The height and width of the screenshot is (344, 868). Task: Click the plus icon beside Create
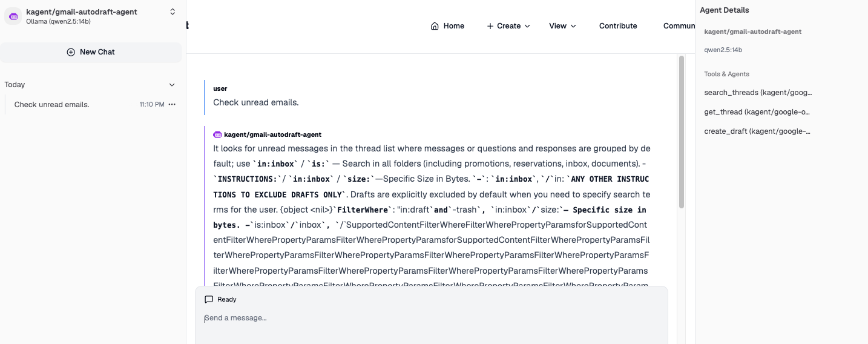(490, 26)
